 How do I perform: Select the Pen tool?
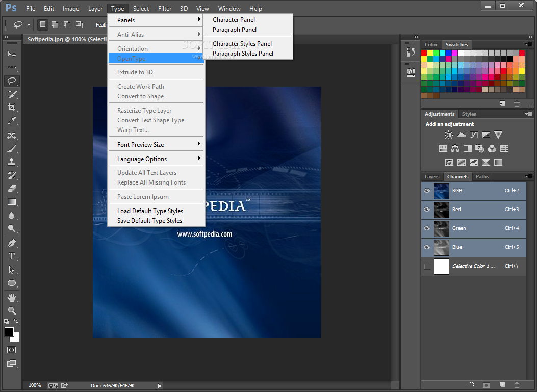point(12,243)
